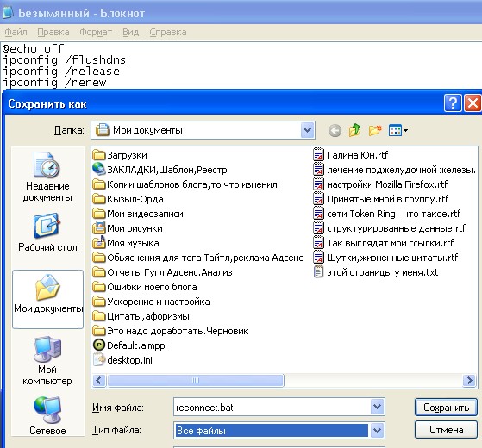Click the Отмена button
Screen dimensions: 482x448
click(x=446, y=430)
